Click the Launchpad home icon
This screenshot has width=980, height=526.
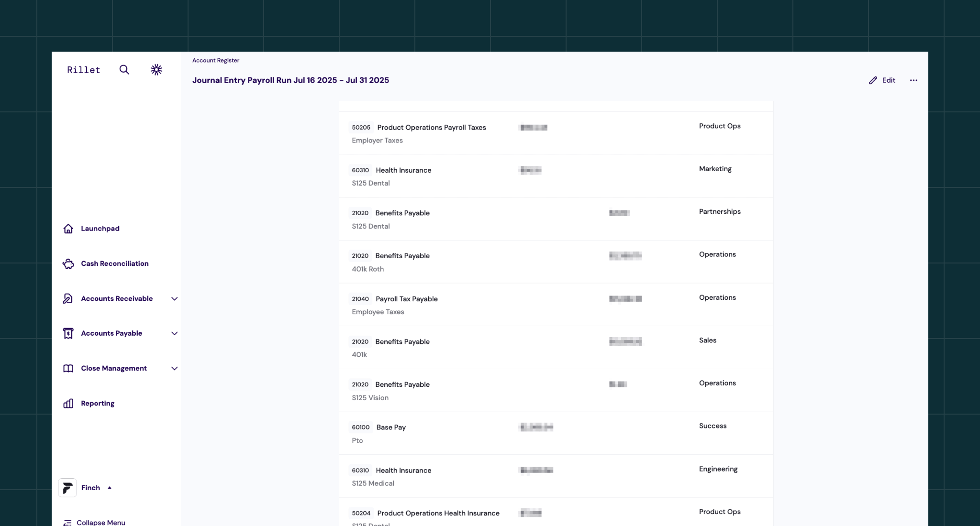point(68,229)
